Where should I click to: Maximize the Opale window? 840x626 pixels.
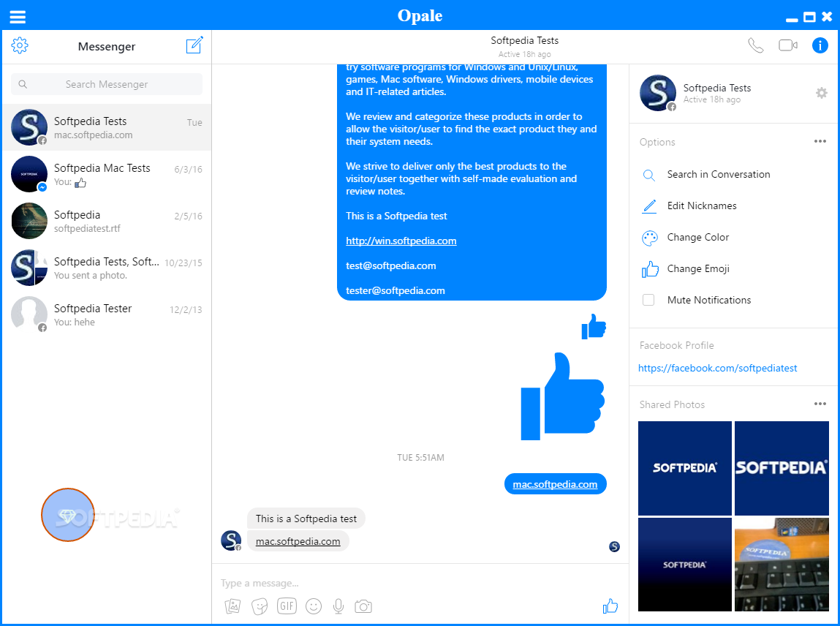[x=809, y=17]
